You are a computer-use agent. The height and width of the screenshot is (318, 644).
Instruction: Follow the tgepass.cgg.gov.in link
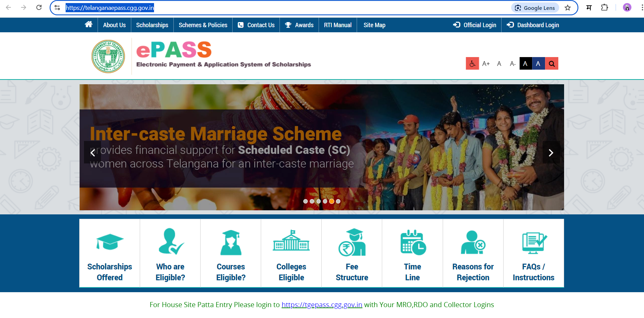322,304
